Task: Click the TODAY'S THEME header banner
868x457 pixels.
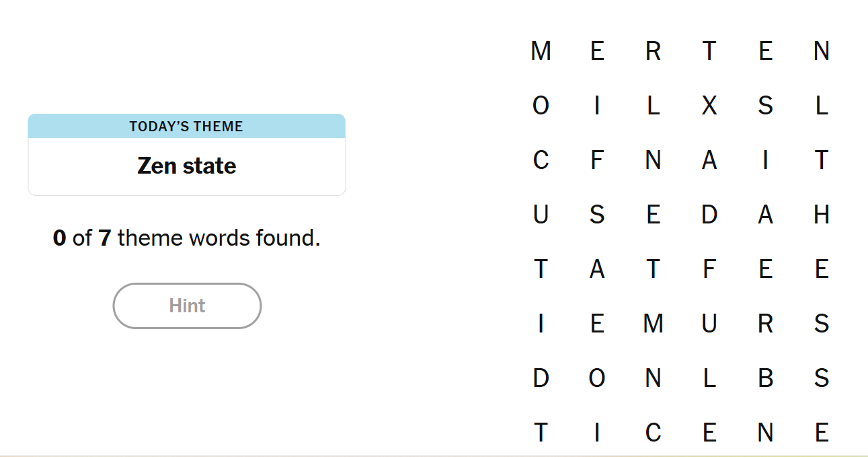Action: [187, 126]
